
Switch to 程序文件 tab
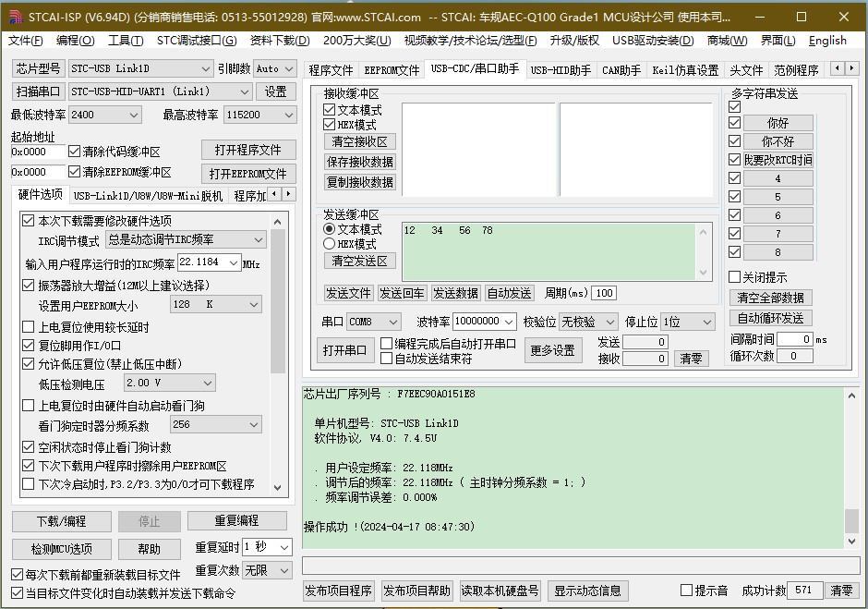pos(331,70)
